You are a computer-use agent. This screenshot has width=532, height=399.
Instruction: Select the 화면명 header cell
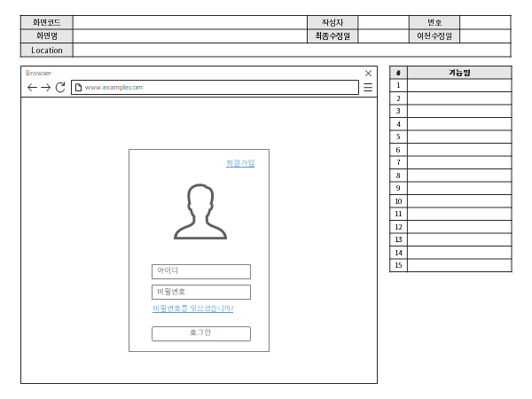(47, 36)
